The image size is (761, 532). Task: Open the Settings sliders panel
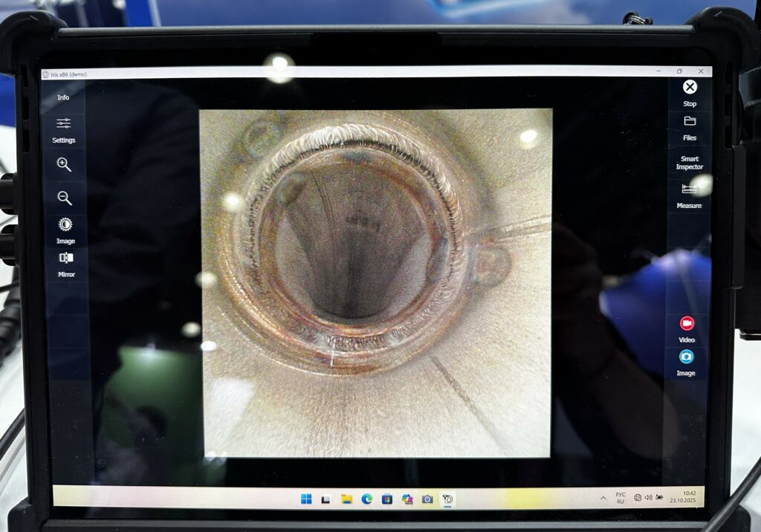64,124
